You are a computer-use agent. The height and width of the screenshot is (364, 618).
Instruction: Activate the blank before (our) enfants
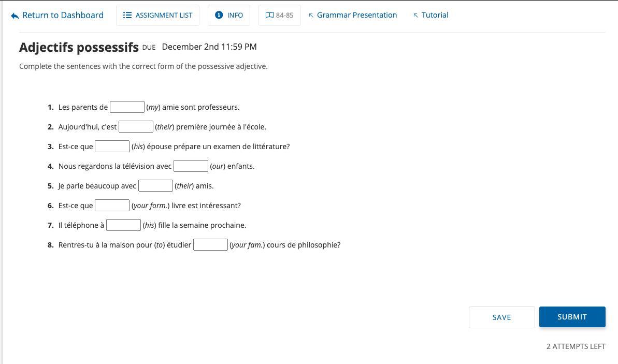click(191, 166)
